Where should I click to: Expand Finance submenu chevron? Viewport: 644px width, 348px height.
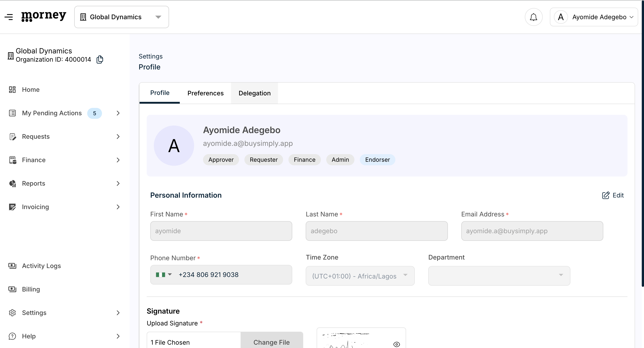[118, 160]
